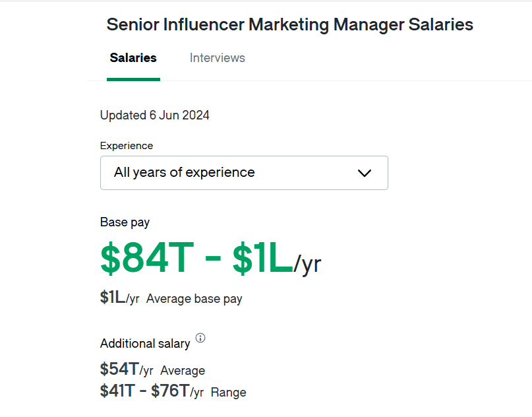Click the Senior Influencer Marketing Manager Salaries heading
Screen dimensions: 532x417
(289, 24)
